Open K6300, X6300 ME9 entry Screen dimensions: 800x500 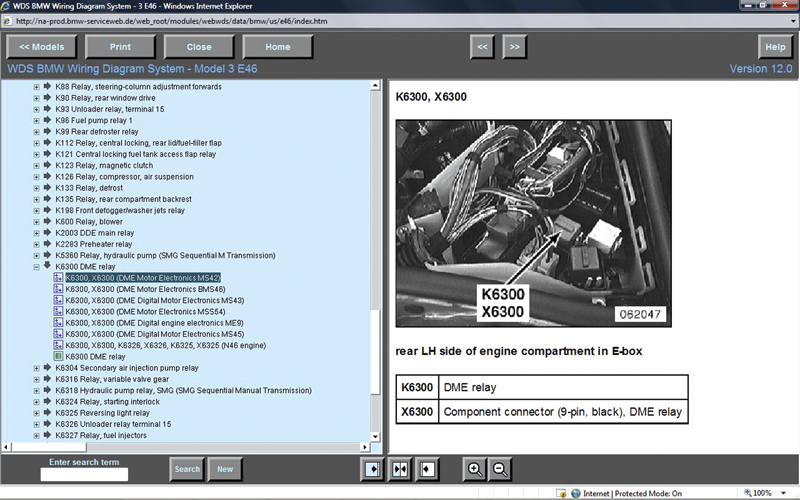tap(155, 323)
